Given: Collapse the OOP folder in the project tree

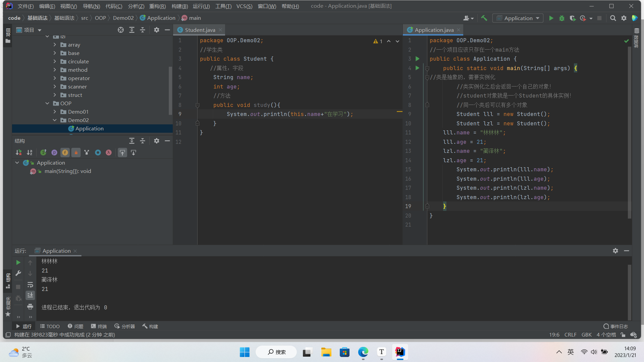Looking at the screenshot, I should pos(47,103).
